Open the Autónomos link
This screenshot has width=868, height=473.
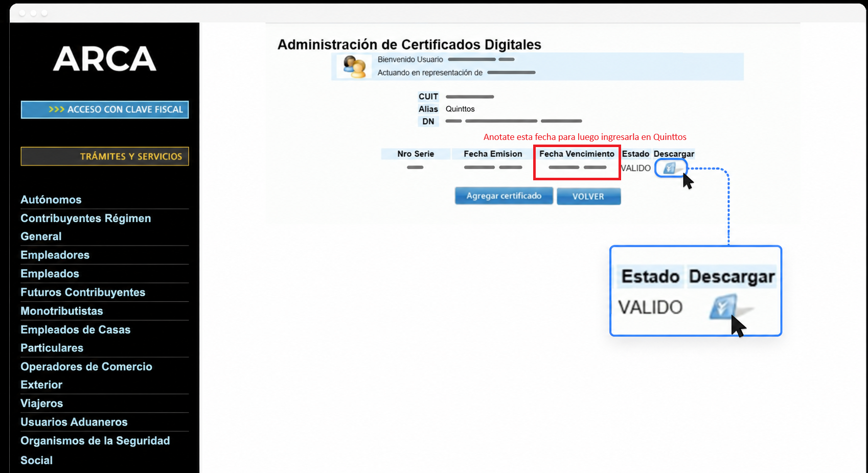pos(51,200)
